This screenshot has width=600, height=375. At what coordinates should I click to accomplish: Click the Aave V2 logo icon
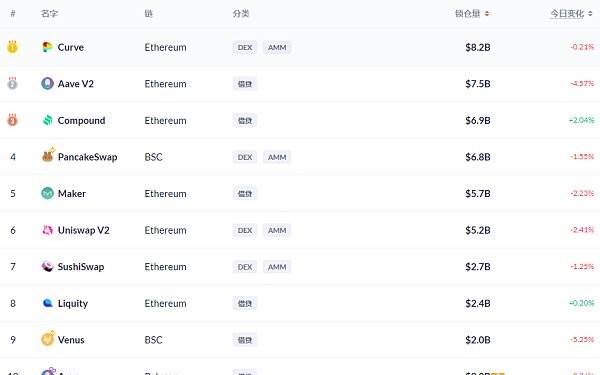pos(47,83)
